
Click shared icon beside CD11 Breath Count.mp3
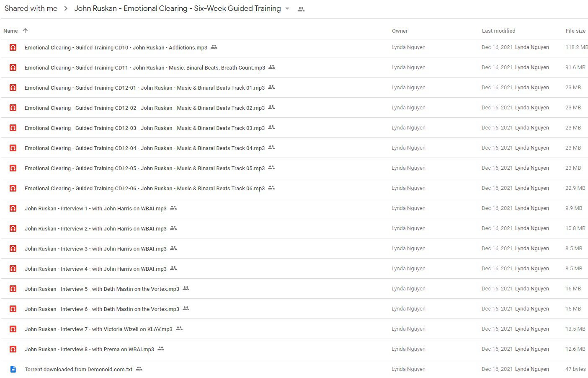click(272, 67)
